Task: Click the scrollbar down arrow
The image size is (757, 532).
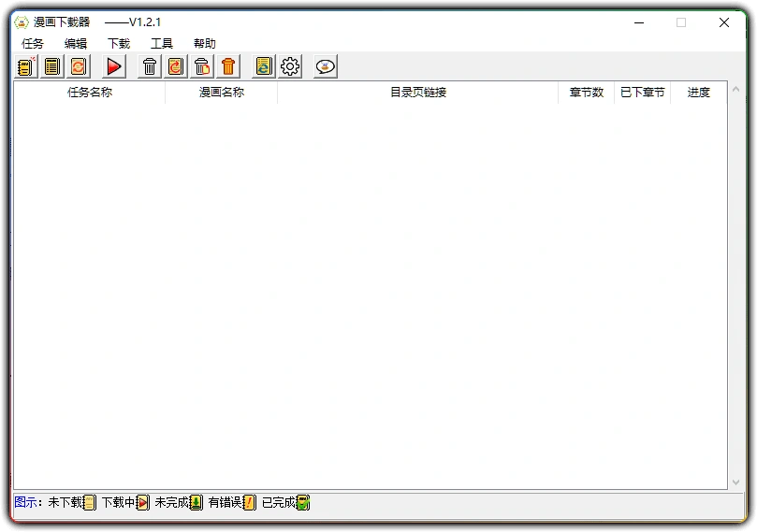Action: point(735,482)
